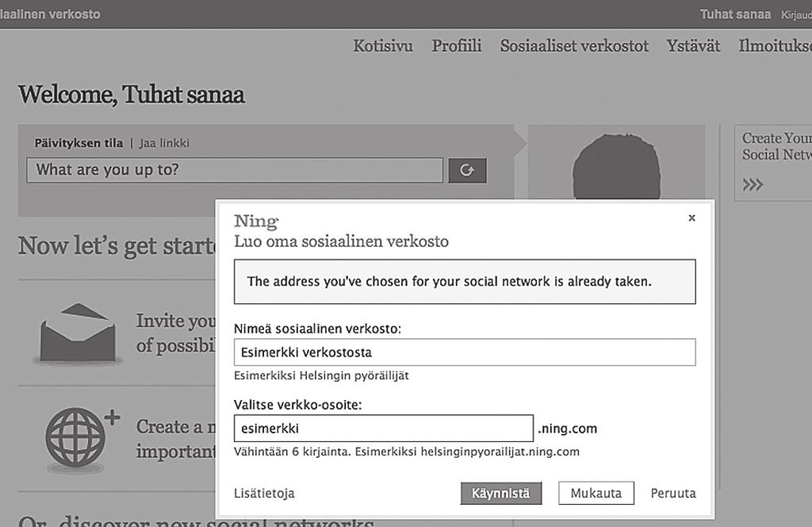Click the Valitse verkko-osoite label
The width and height of the screenshot is (812, 527).
(x=298, y=405)
